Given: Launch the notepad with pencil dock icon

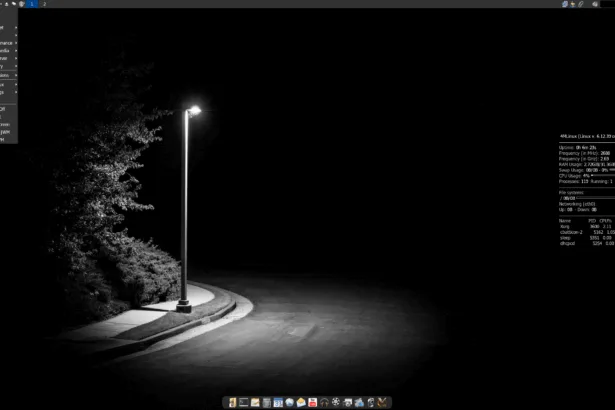Looking at the screenshot, I should tap(255, 403).
